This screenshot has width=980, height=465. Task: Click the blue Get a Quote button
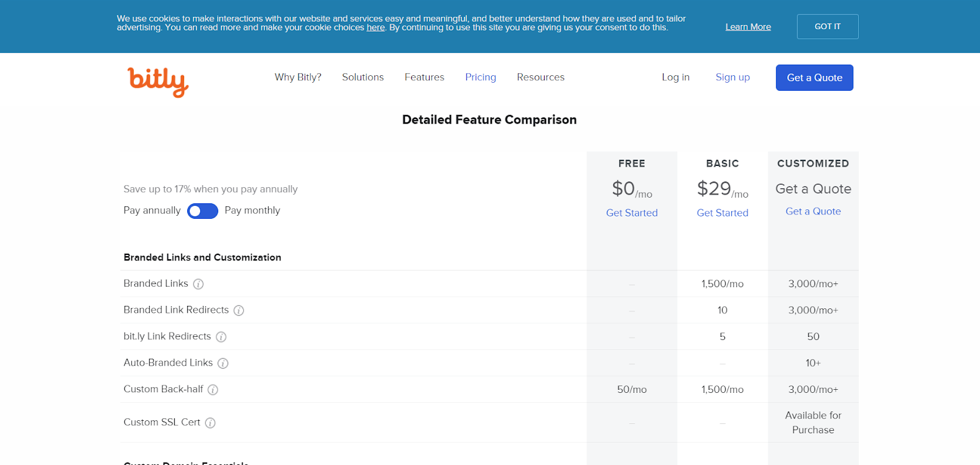click(x=815, y=78)
